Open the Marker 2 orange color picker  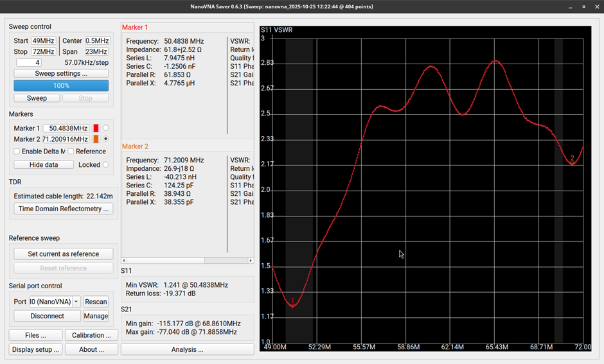(96, 139)
